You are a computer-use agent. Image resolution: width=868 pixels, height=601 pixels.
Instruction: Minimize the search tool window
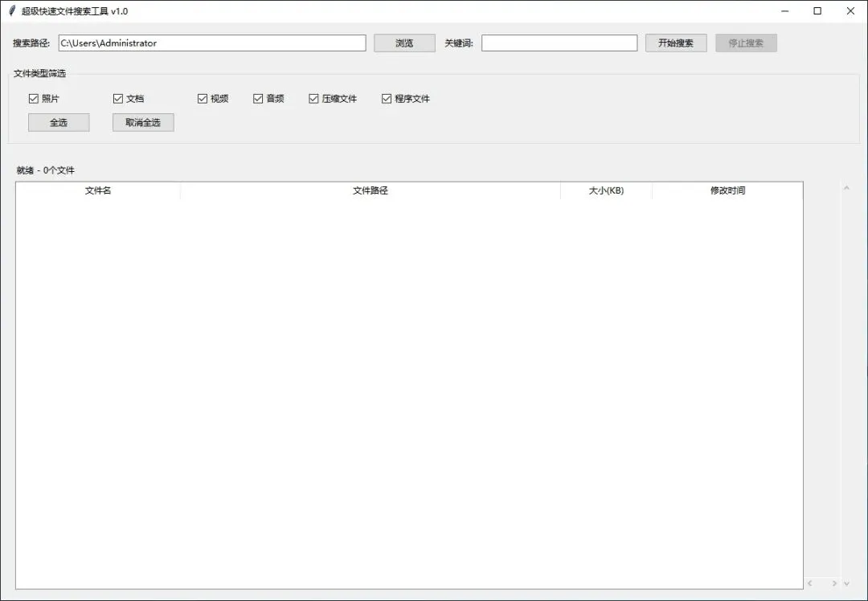[785, 11]
